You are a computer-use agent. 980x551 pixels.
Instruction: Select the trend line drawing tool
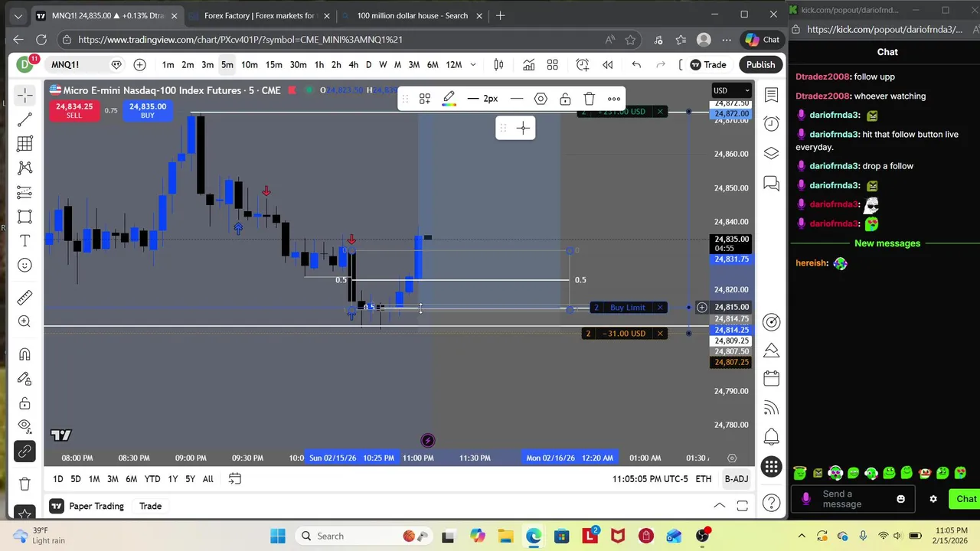24,119
